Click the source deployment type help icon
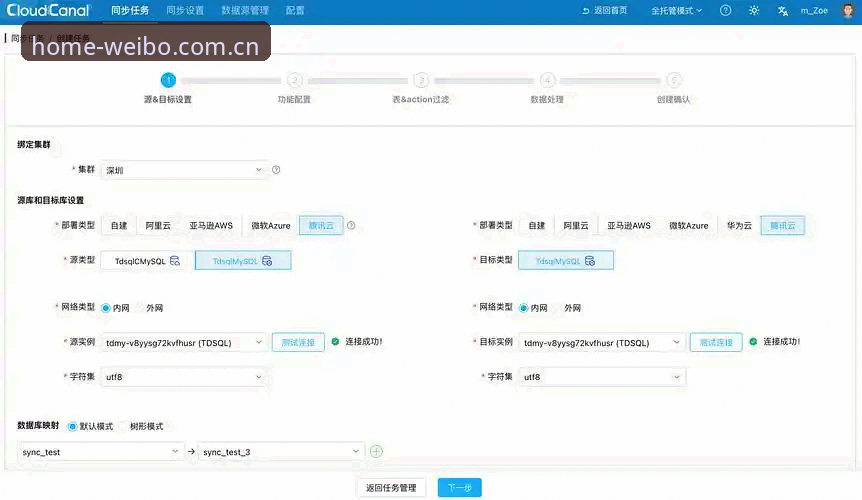The image size is (862, 500). coord(351,225)
